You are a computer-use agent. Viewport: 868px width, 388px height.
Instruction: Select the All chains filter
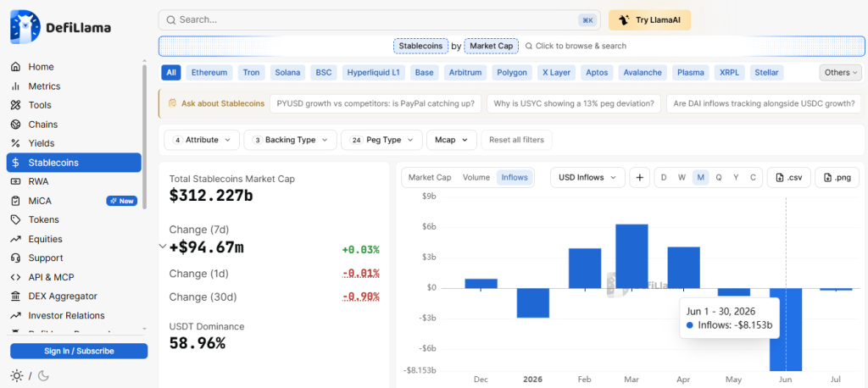click(x=171, y=73)
